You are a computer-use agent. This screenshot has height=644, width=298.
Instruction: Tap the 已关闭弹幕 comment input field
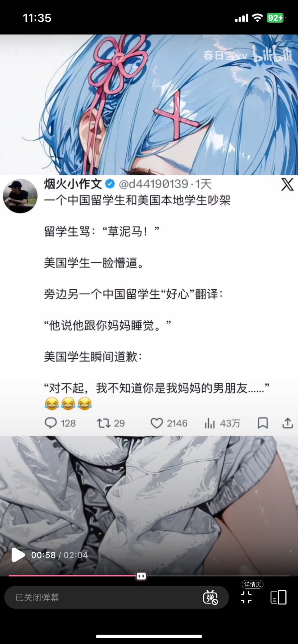coord(98,597)
